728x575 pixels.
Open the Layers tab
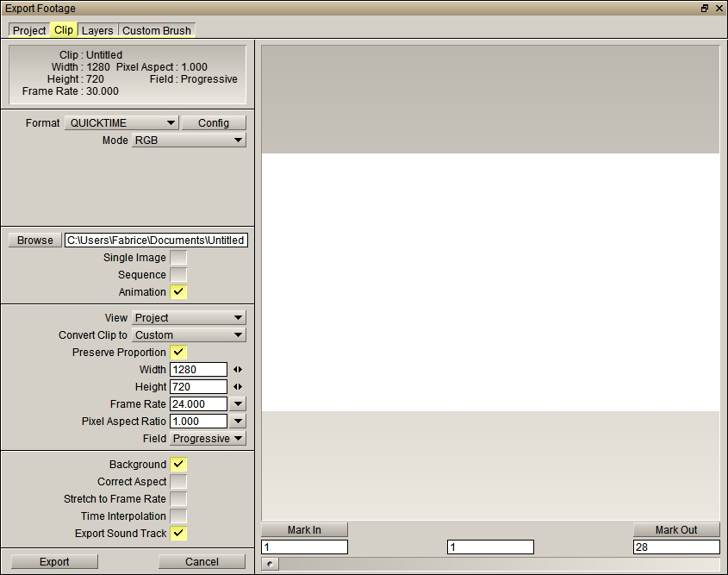point(97,30)
